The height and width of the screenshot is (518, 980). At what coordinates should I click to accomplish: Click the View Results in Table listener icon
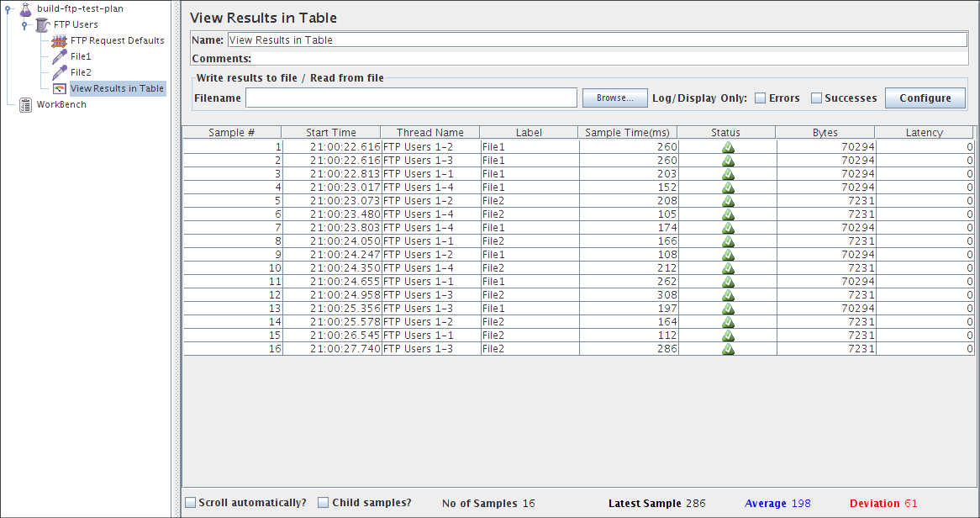tap(60, 88)
